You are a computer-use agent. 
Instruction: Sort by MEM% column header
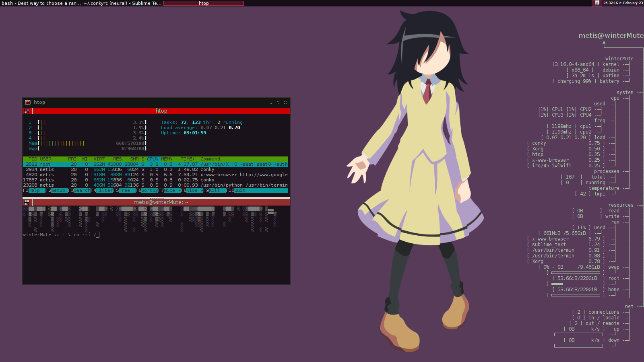[x=167, y=159]
